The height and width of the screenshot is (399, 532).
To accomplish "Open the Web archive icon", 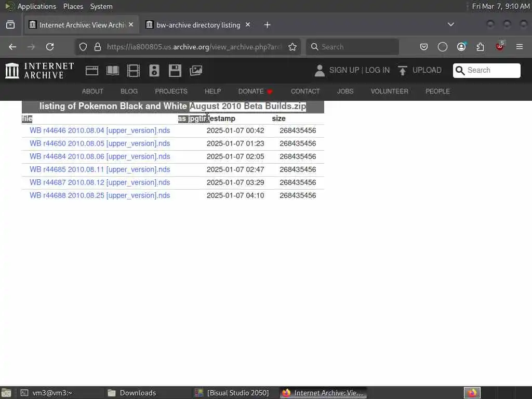I will [x=92, y=71].
